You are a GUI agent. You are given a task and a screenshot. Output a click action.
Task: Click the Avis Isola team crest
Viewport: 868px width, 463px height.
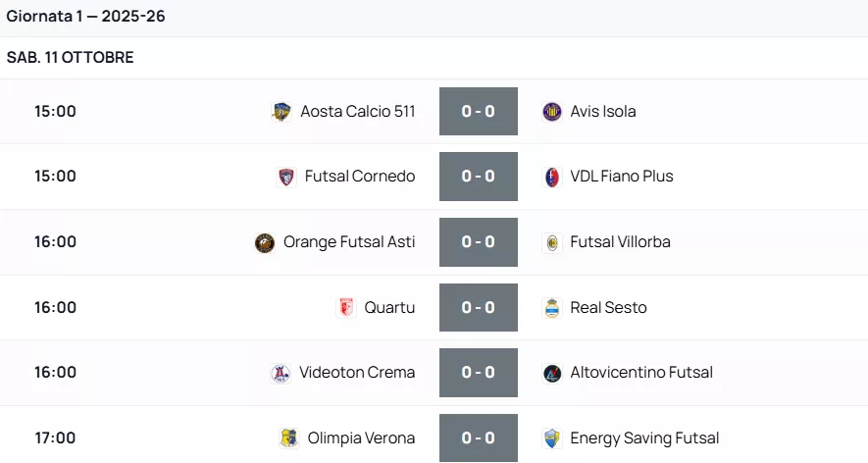552,112
